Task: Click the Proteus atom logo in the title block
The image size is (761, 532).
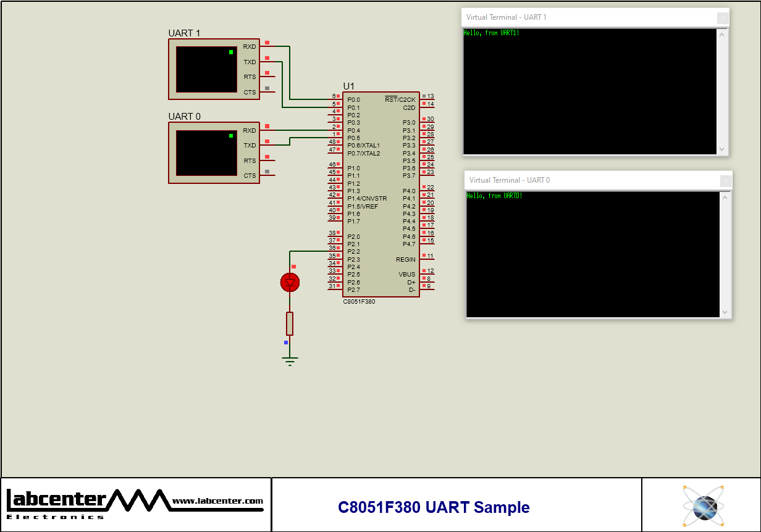Action: (x=703, y=507)
